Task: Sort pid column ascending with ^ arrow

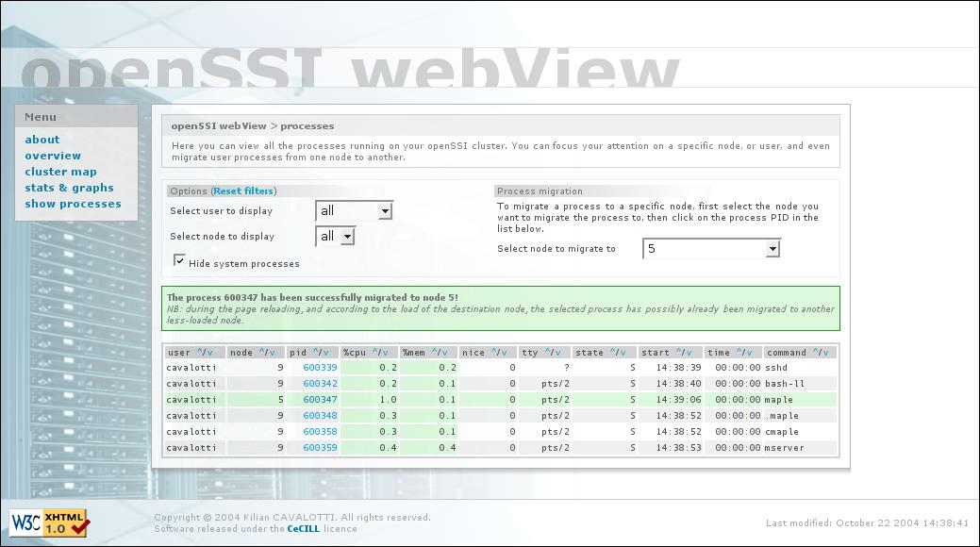Action: [316, 352]
